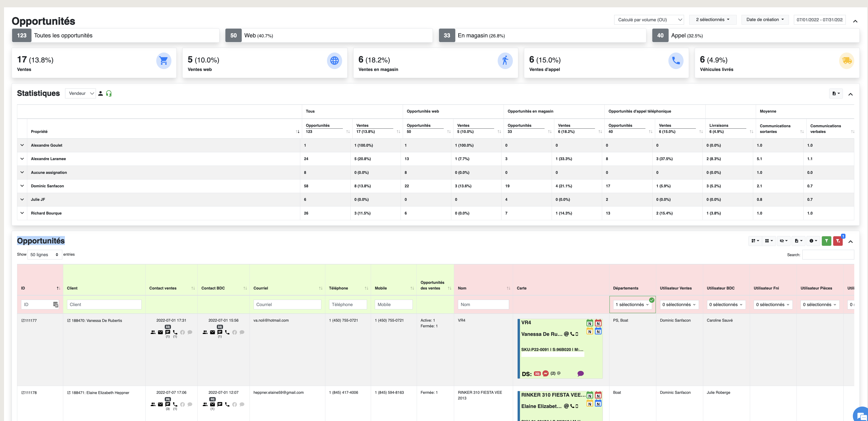
Task: Select the En magasin (26.8%) tab
Action: click(x=542, y=35)
